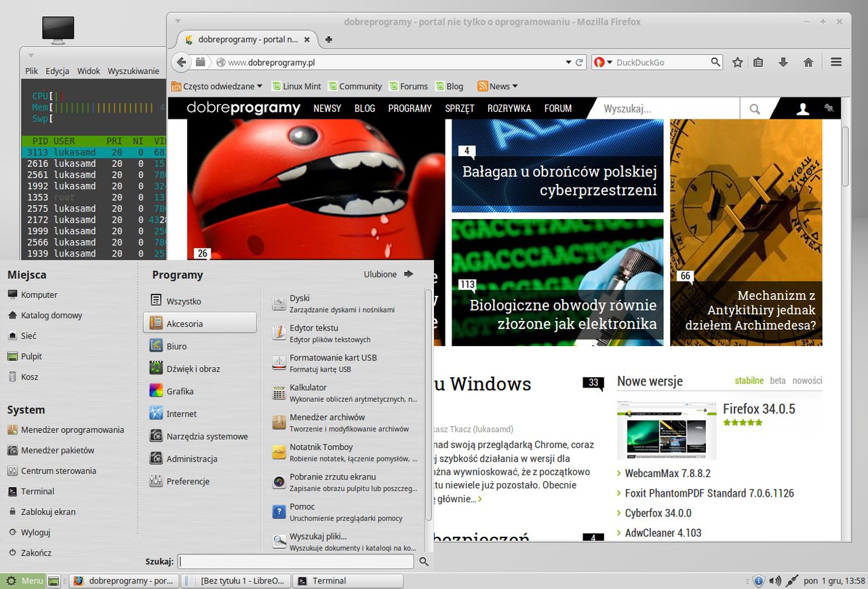The width and height of the screenshot is (868, 589).
Task: Open Plik menu in terminal window
Action: tap(32, 71)
